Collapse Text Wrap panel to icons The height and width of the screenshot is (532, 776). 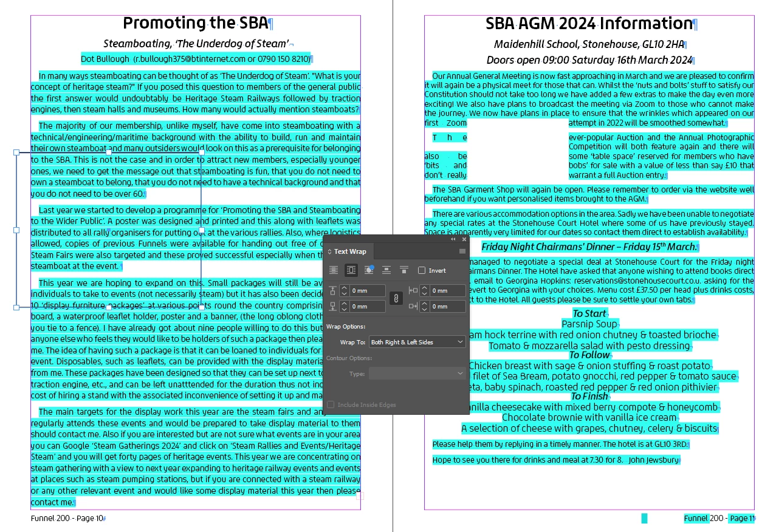pyautogui.click(x=453, y=239)
